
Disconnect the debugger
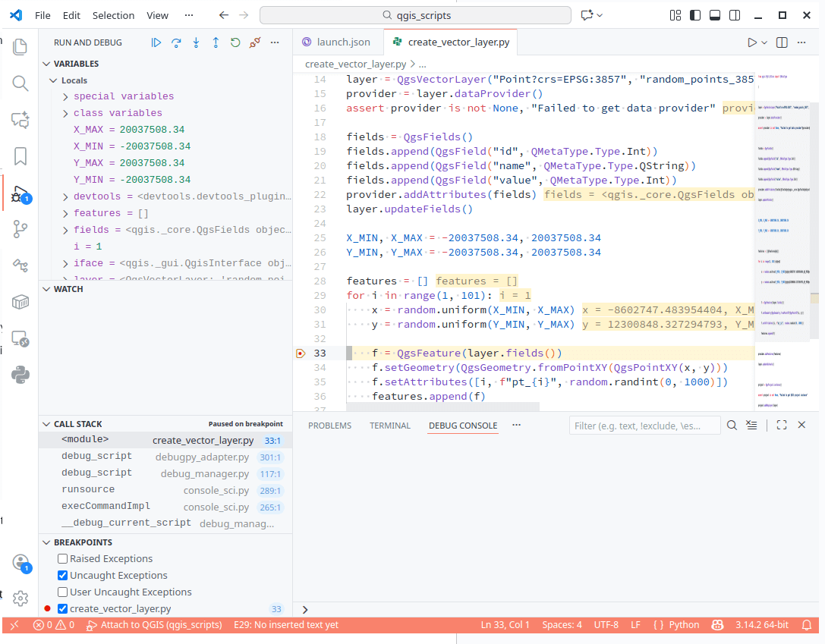pos(256,43)
